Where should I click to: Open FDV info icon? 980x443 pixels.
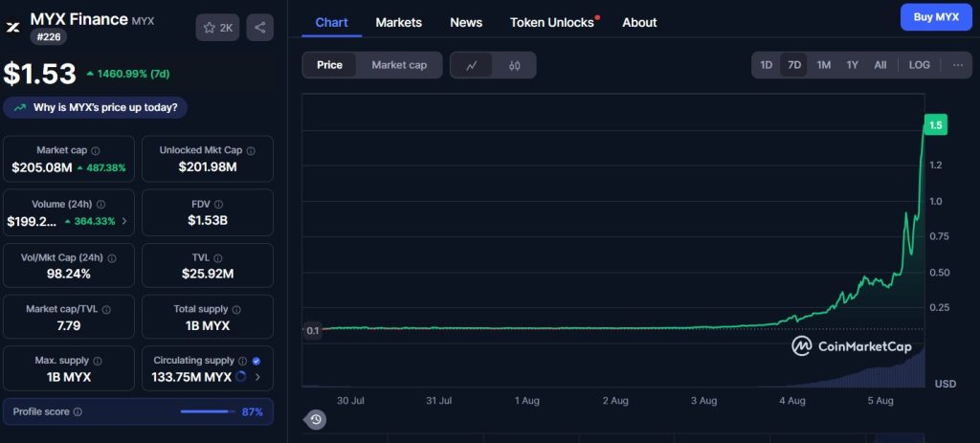pos(218,205)
